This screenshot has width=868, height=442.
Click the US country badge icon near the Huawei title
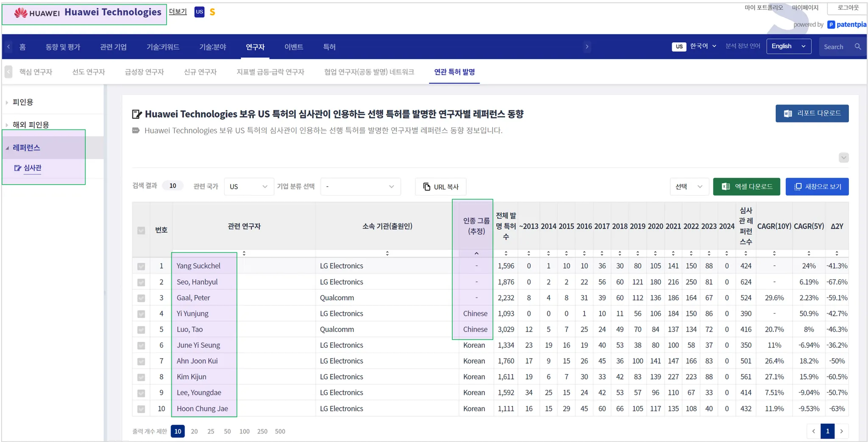tap(199, 12)
